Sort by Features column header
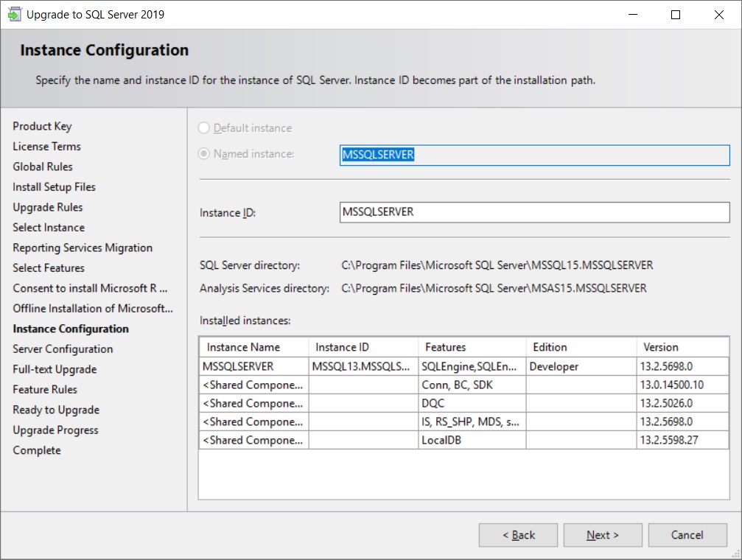The height and width of the screenshot is (560, 742). pyautogui.click(x=472, y=347)
